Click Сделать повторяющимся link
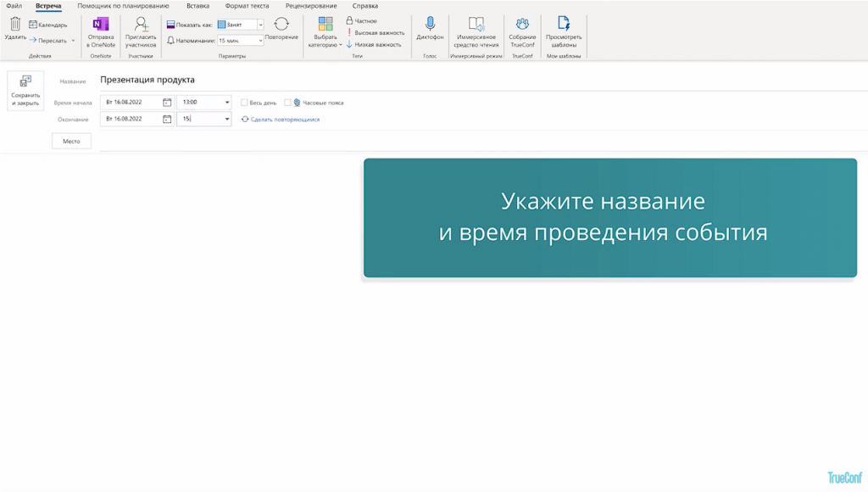868x492 pixels. pos(285,119)
